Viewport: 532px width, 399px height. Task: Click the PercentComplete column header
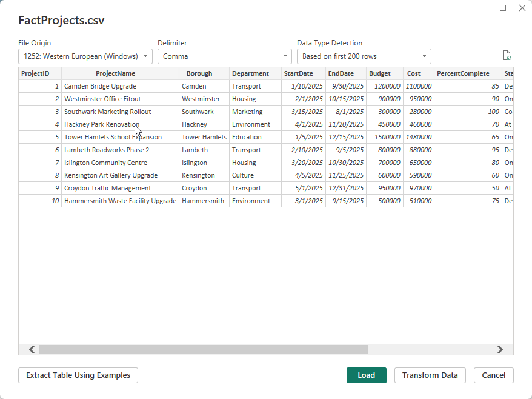tap(467, 73)
